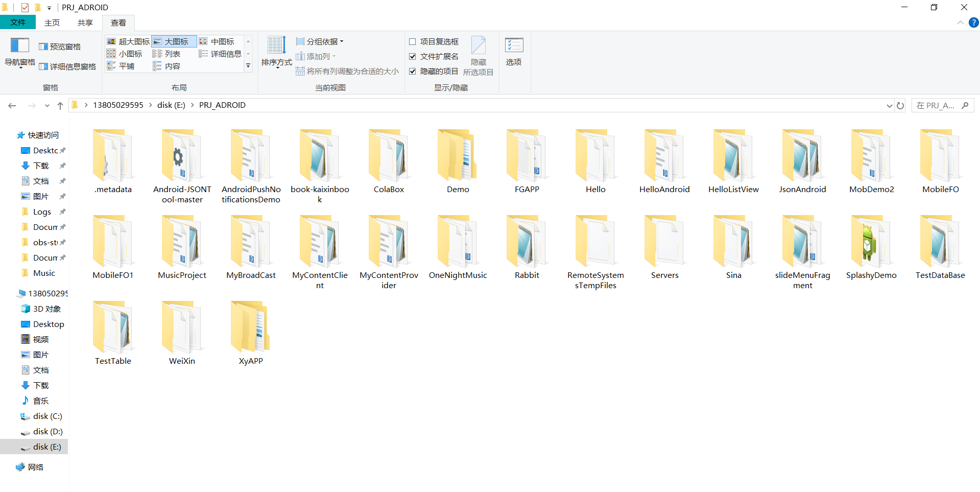Select large icons layout (大图标)
Viewport: 980px width, 492px height.
coord(174,41)
